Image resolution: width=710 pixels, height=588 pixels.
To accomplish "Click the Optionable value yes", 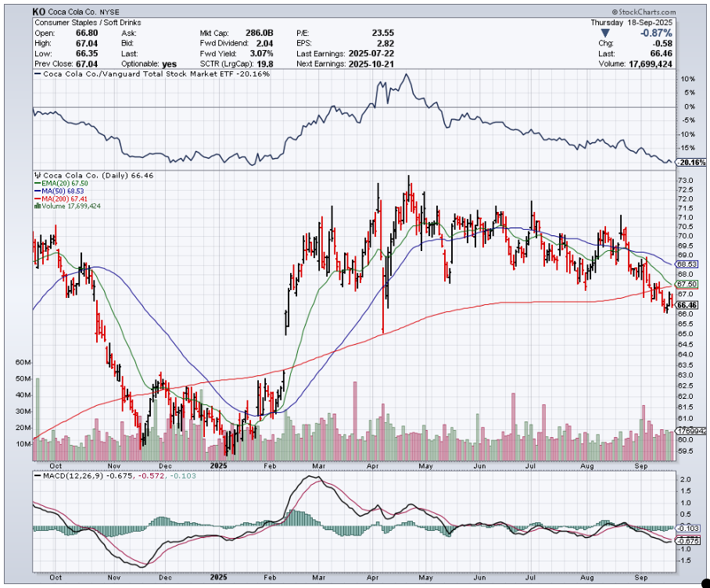I will pyautogui.click(x=169, y=64).
